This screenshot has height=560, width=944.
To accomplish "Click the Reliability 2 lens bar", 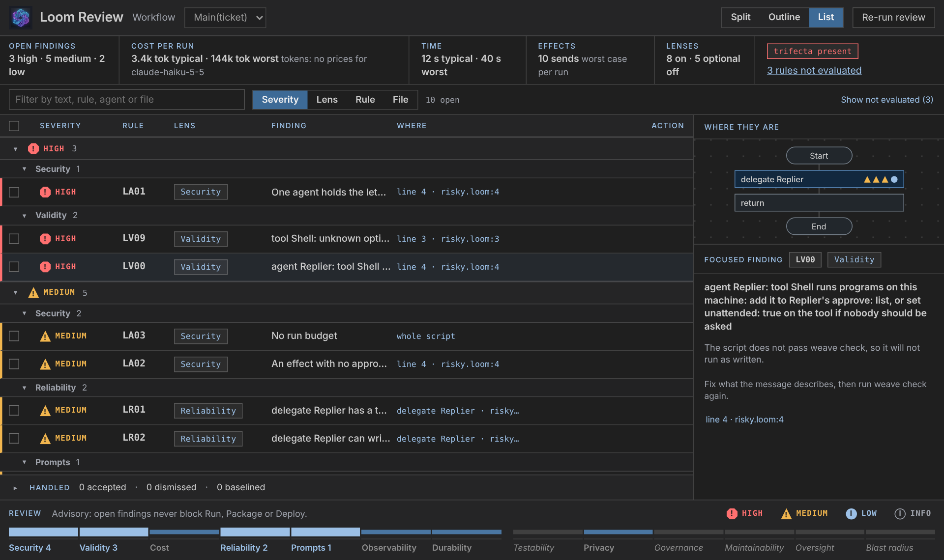I will 255,540.
